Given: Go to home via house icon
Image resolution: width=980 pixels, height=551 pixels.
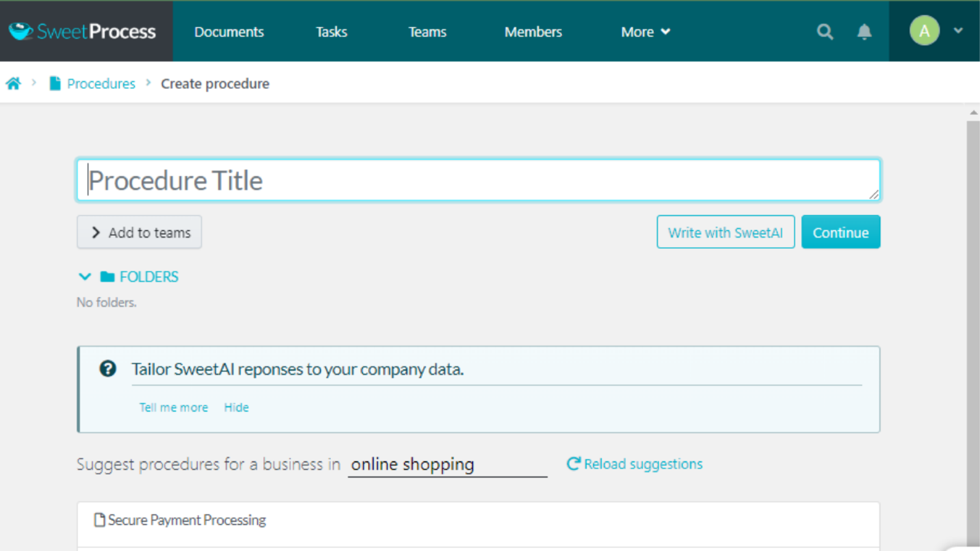Looking at the screenshot, I should pos(13,83).
